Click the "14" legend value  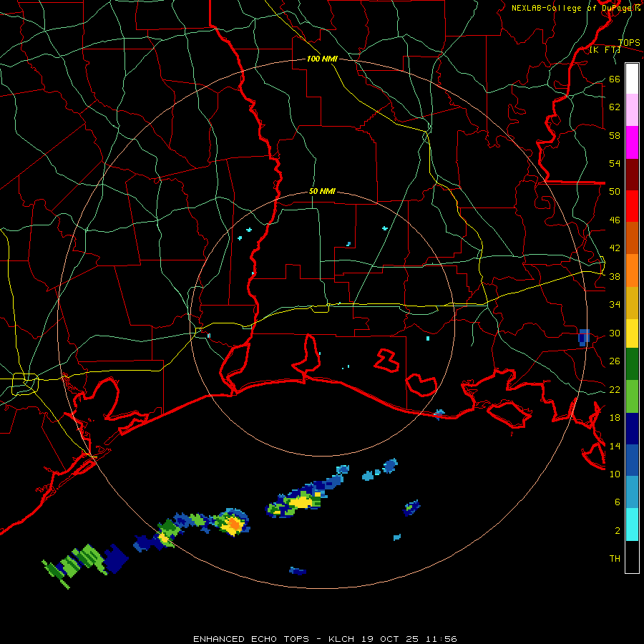[x=615, y=446]
